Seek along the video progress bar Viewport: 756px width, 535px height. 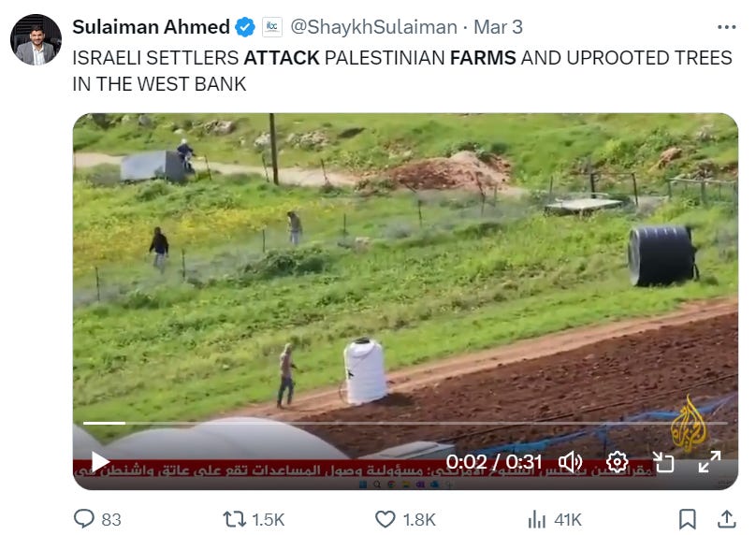coord(405,423)
